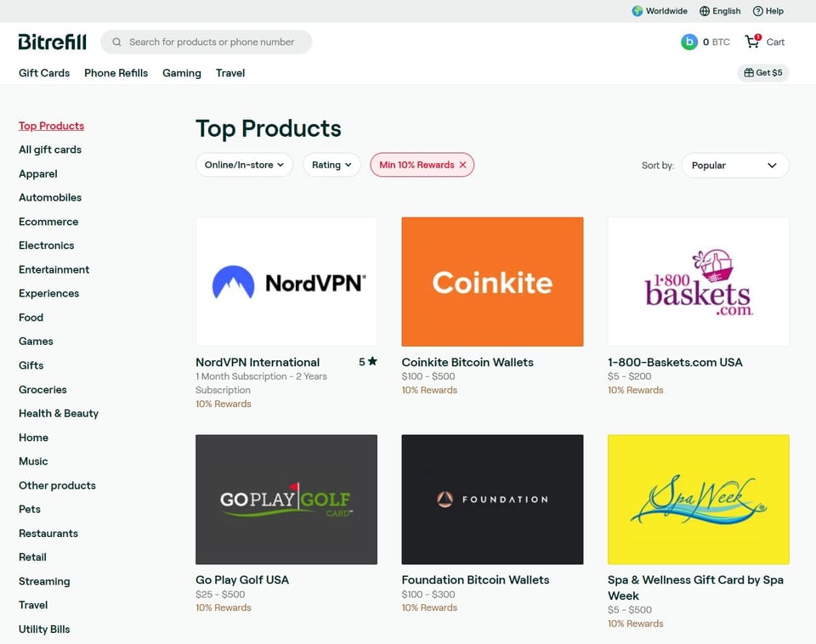
Task: Expand the Online/In-store filter
Action: tap(244, 165)
